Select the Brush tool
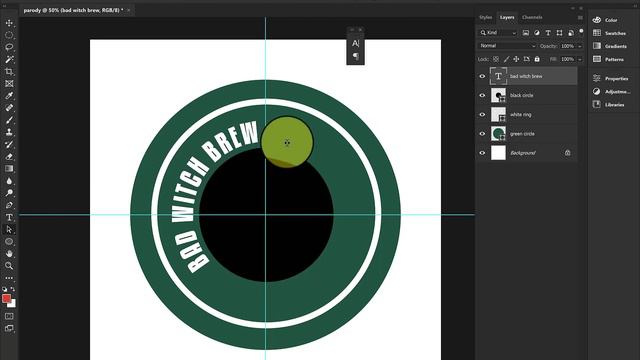640x360 pixels. click(x=9, y=120)
